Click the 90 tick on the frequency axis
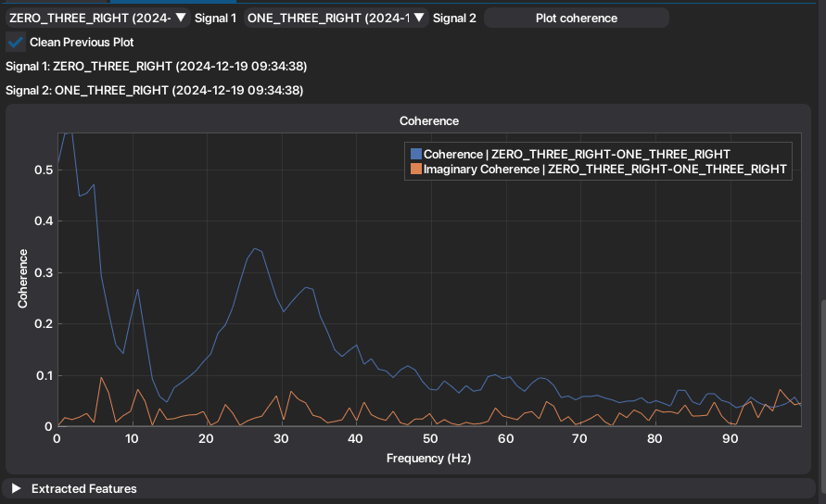 pyautogui.click(x=731, y=439)
